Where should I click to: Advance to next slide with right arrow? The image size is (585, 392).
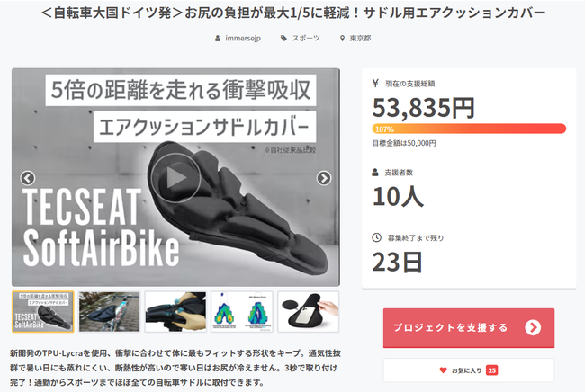point(324,178)
